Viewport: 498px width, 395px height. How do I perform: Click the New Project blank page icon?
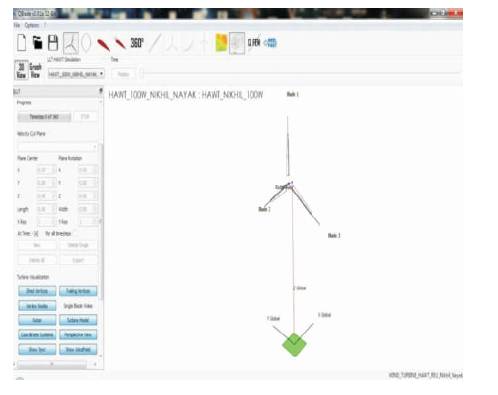[22, 43]
